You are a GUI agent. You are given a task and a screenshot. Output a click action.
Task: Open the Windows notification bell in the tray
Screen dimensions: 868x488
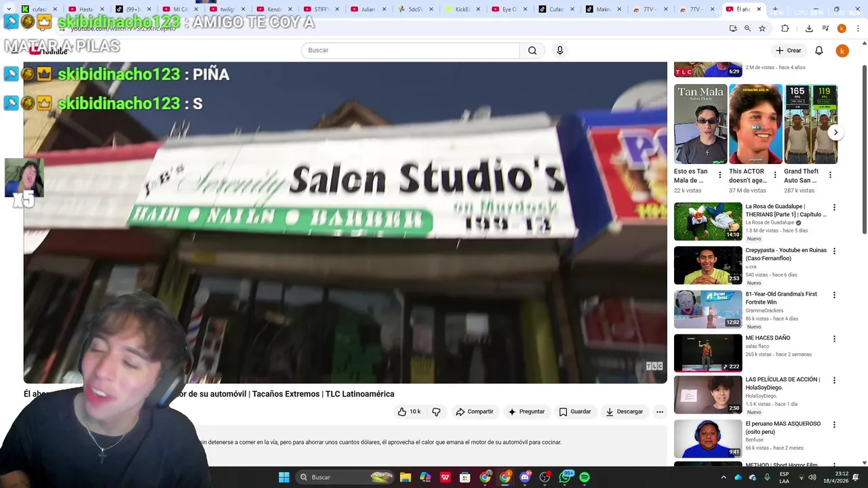pos(856,477)
